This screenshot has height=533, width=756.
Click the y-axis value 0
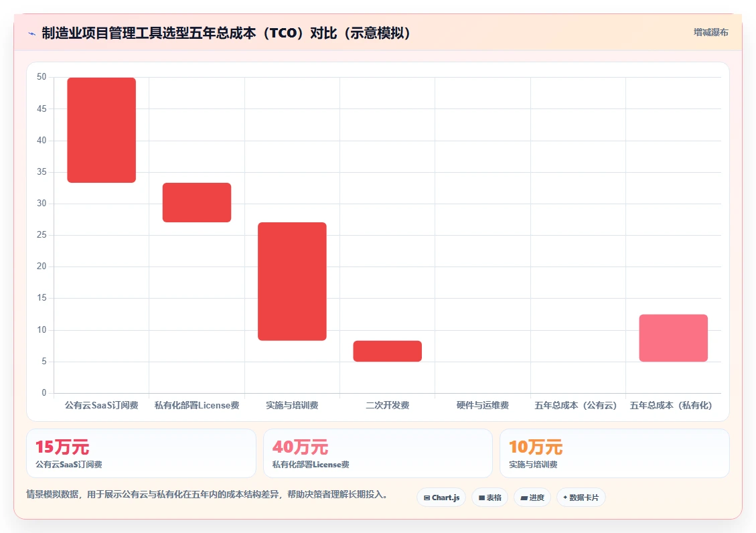point(44,393)
